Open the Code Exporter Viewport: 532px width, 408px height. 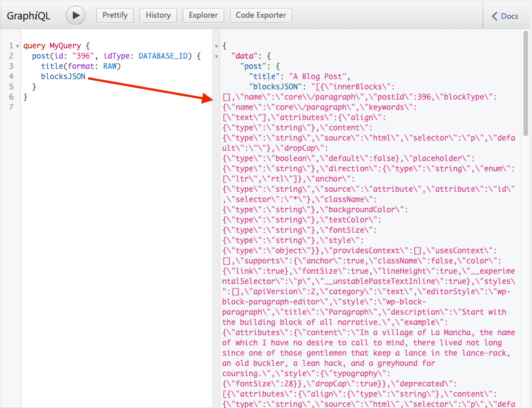pyautogui.click(x=261, y=15)
